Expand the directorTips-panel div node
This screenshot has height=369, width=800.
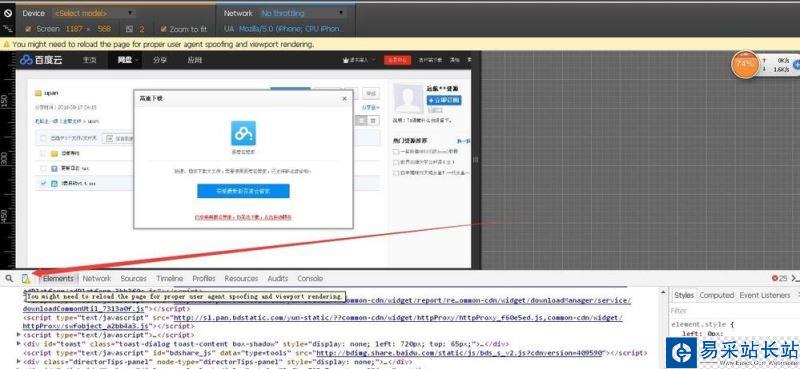(19, 361)
